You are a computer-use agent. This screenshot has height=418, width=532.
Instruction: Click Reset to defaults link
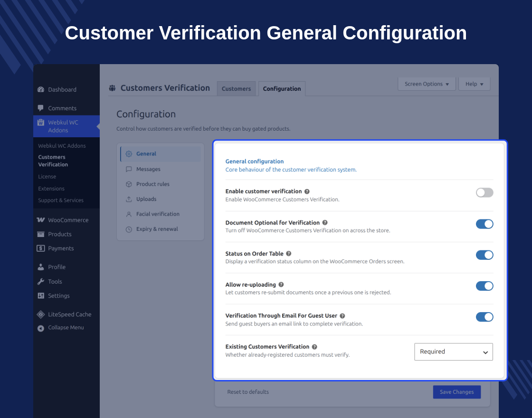[x=248, y=392]
